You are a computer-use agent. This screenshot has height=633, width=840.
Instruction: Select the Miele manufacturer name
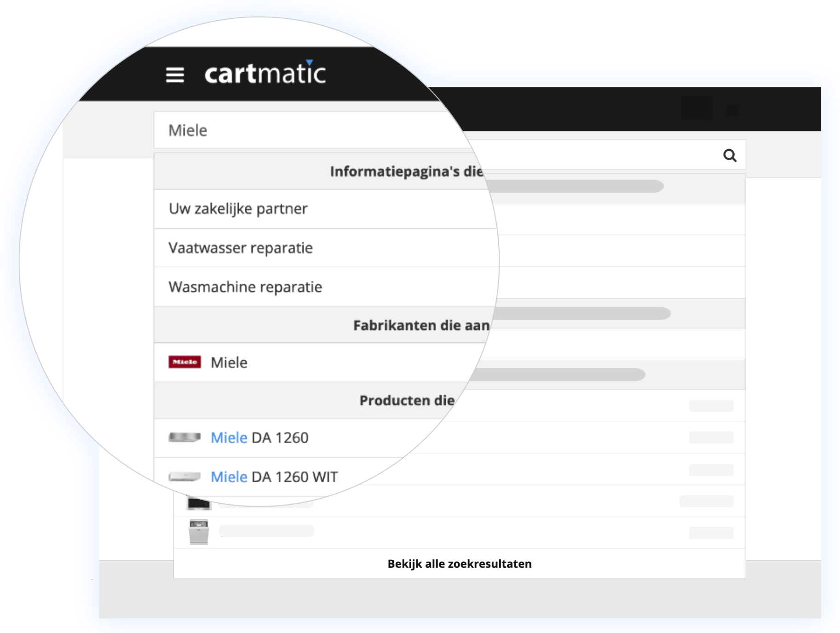tap(229, 363)
